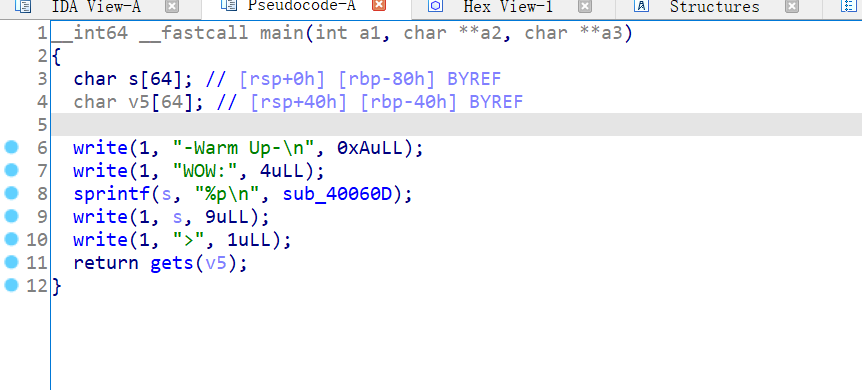This screenshot has height=390, width=862.
Task: Close the Structures tab
Action: tap(792, 6)
